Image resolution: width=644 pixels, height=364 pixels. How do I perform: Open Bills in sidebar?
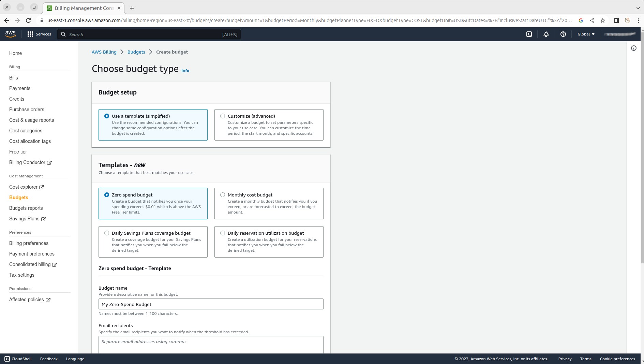click(14, 78)
